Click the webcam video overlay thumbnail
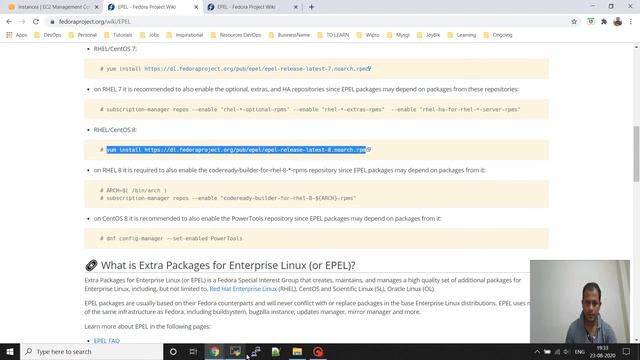The image size is (640, 360). click(x=580, y=302)
